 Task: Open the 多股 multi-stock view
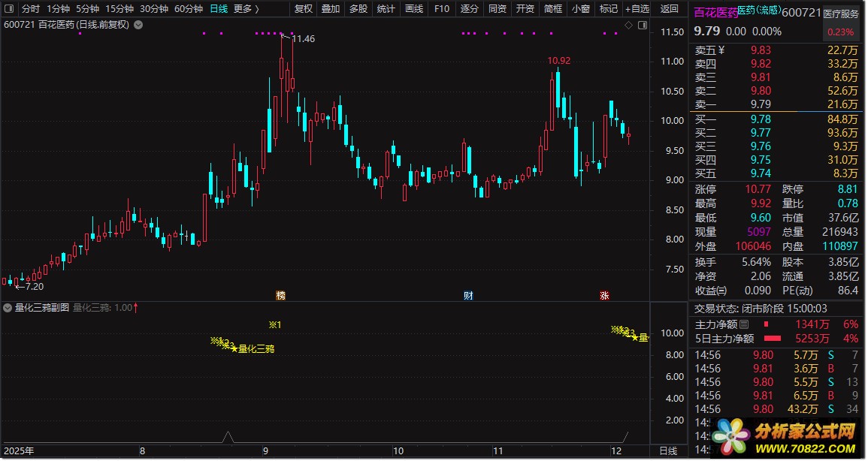click(x=358, y=9)
